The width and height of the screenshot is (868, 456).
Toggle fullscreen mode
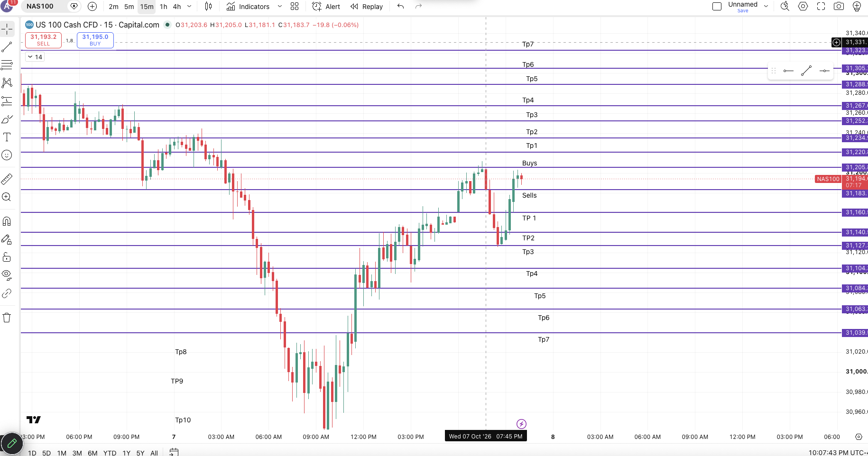point(821,7)
